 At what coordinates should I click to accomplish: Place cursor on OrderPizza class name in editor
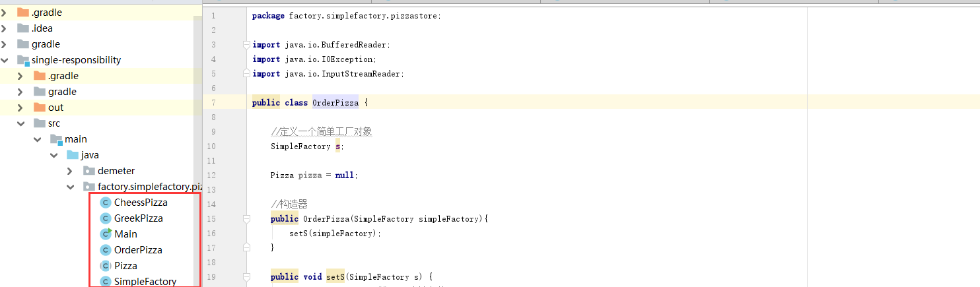tap(335, 103)
